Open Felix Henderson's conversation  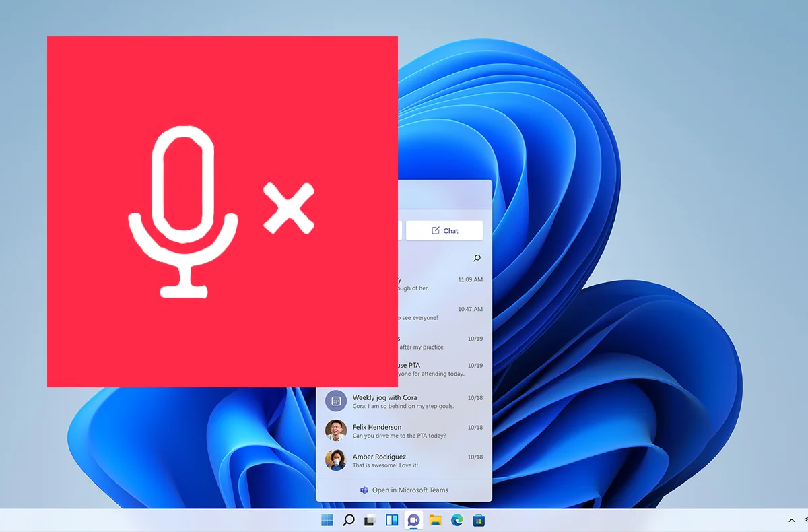pos(404,431)
